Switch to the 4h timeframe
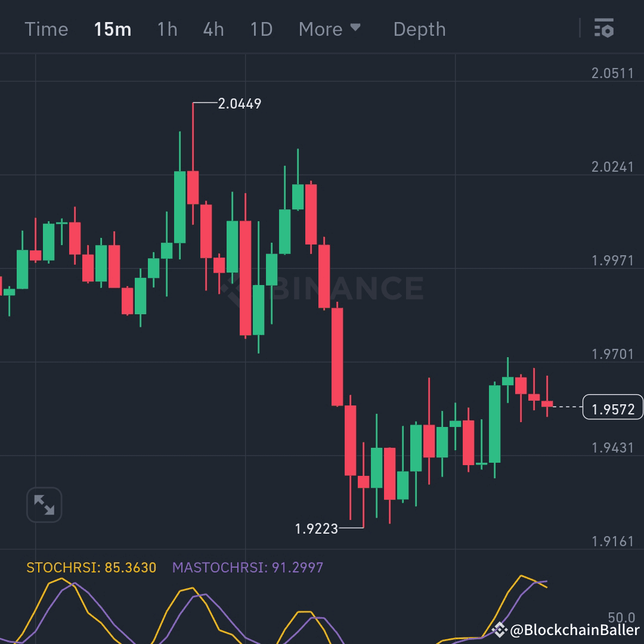This screenshot has width=644, height=644. (x=213, y=29)
